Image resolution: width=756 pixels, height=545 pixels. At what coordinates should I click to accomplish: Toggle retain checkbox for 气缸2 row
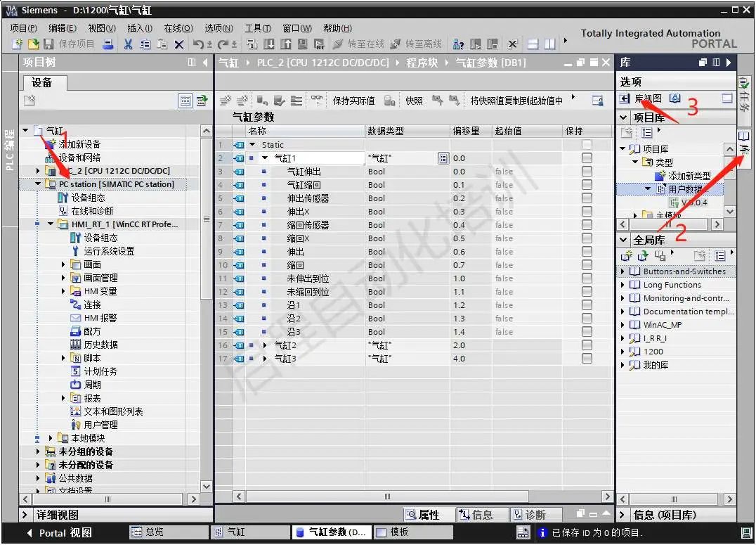point(587,345)
